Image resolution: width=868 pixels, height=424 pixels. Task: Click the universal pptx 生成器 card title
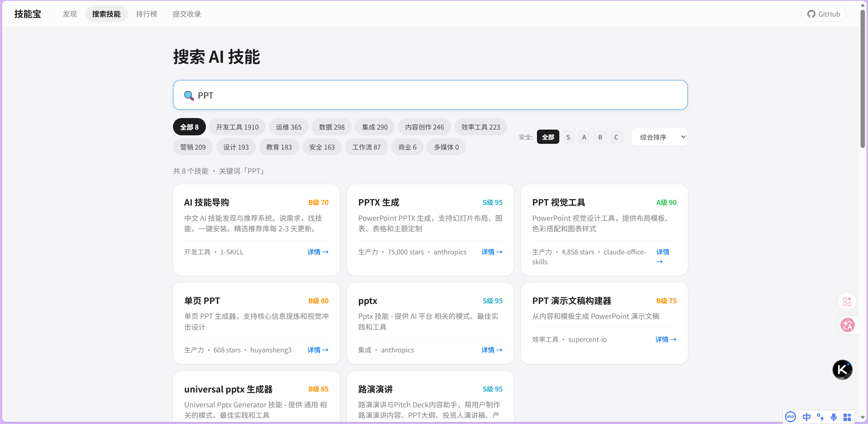[228, 389]
